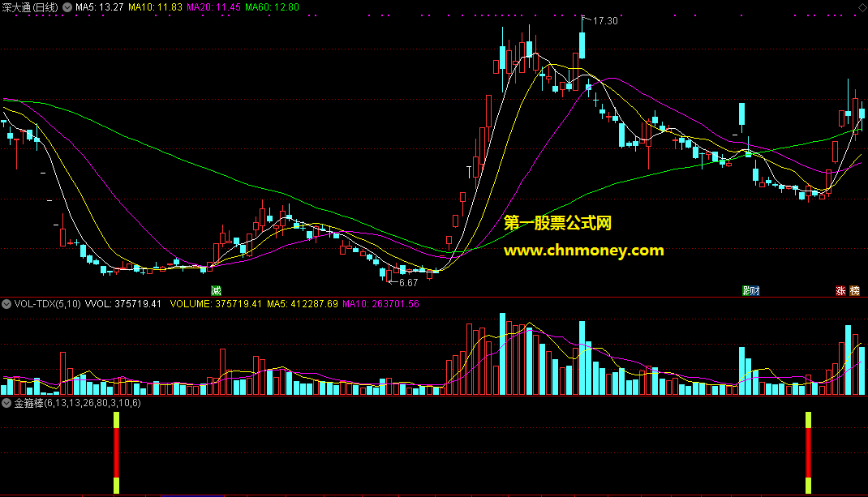Viewport: 868px width, 497px height.
Task: Click the candlestick at the 17.30 peak
Action: tap(582, 45)
